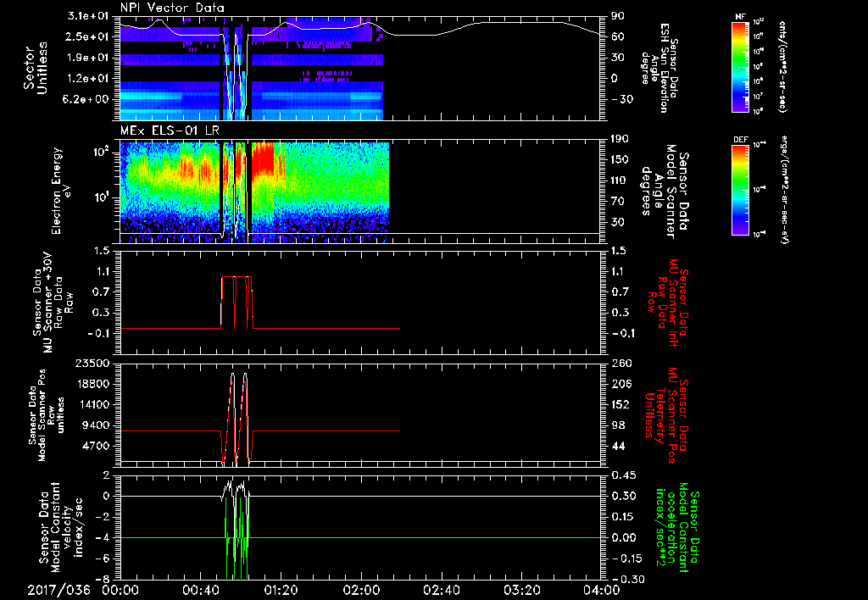The width and height of the screenshot is (868, 600).
Task: Select the 'MEx ELS-01 LR' panel title
Action: pyautogui.click(x=170, y=131)
